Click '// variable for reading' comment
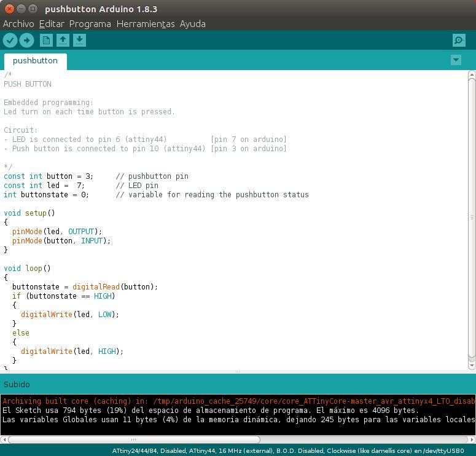476x456 pixels. click(212, 195)
